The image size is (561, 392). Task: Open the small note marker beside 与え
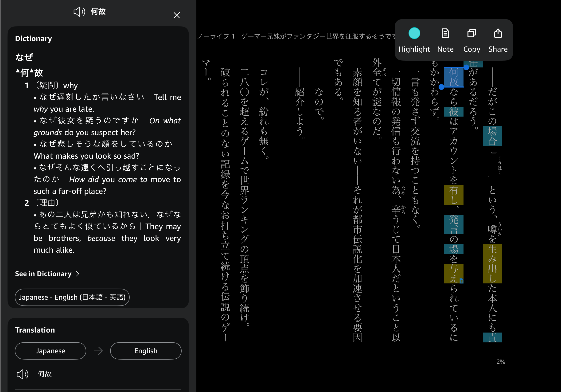[x=461, y=281]
